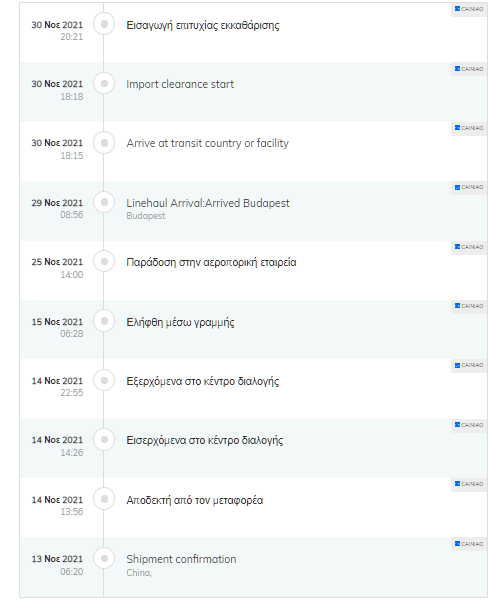The height and width of the screenshot is (602, 491).
Task: Click the CAINIAO badge on Linehaul Arrival row
Action: (469, 187)
